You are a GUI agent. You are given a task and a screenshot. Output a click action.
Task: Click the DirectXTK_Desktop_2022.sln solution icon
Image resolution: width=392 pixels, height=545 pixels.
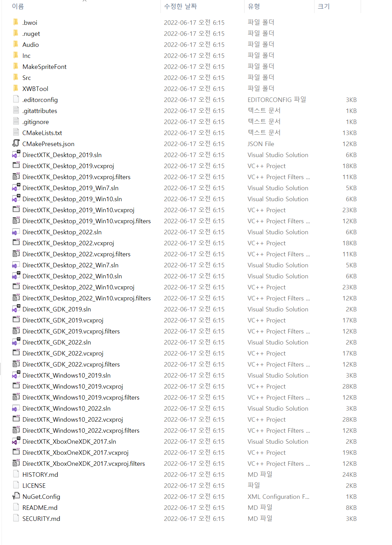point(16,232)
